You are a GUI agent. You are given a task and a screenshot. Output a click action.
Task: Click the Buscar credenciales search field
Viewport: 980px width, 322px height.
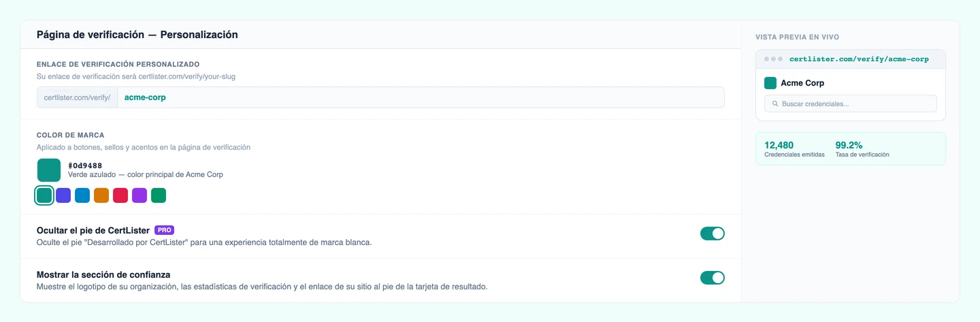pyautogui.click(x=850, y=103)
